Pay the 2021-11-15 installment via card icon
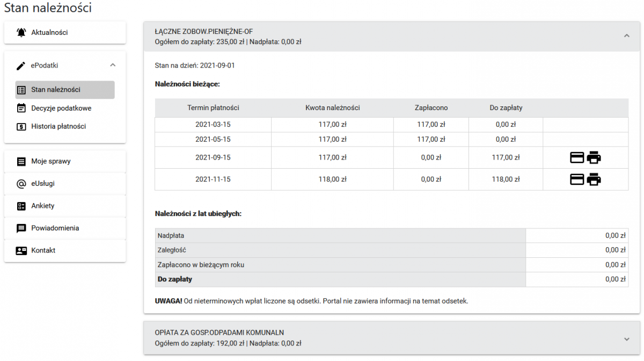644x361 pixels. click(577, 179)
